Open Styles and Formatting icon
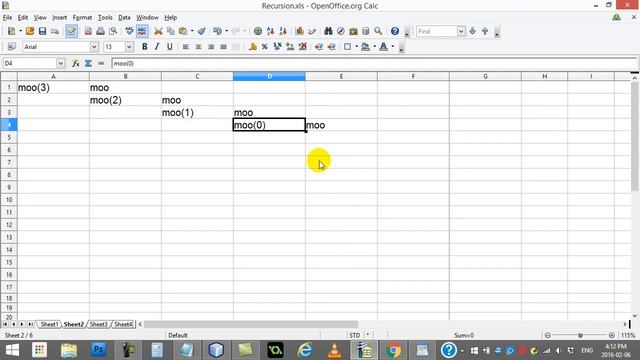Image resolution: width=640 pixels, height=360 pixels. (11, 47)
